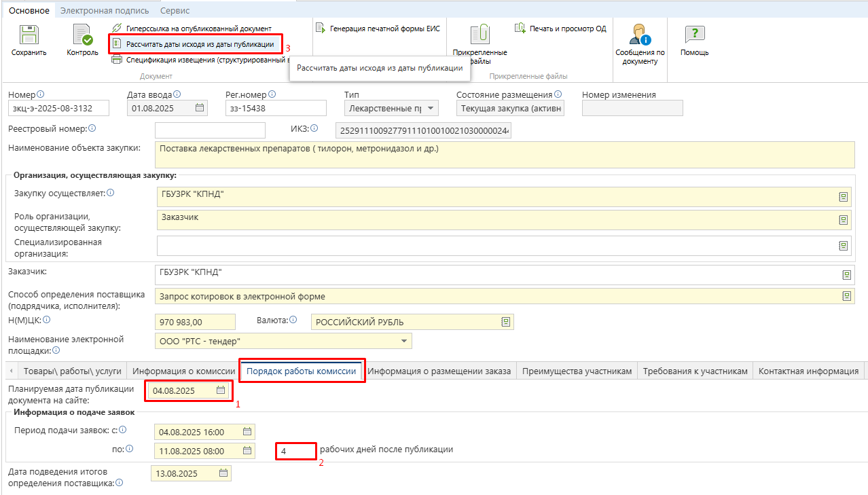Click info icon next to Номер
This screenshot has height=495, width=868.
(x=40, y=94)
